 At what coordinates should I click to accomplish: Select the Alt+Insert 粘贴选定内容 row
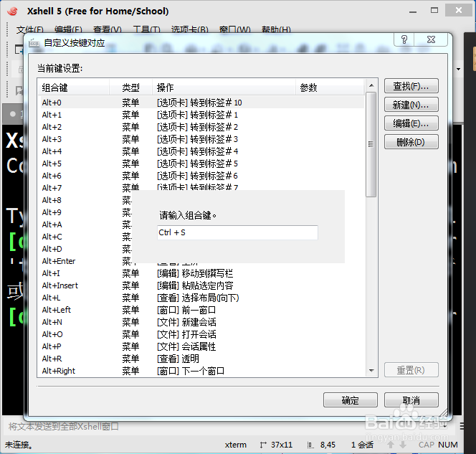(x=201, y=285)
